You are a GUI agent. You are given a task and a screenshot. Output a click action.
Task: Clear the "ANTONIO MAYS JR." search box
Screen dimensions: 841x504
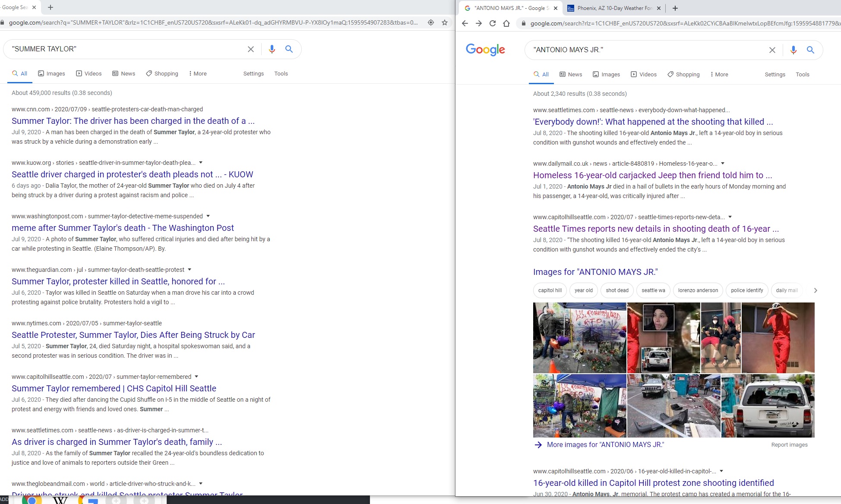click(x=772, y=50)
